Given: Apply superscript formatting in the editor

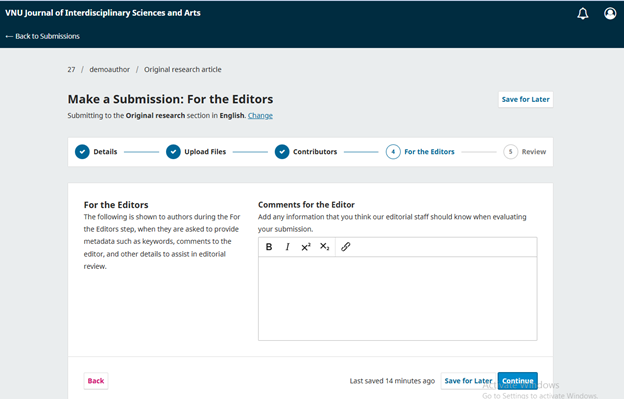Looking at the screenshot, I should point(306,247).
